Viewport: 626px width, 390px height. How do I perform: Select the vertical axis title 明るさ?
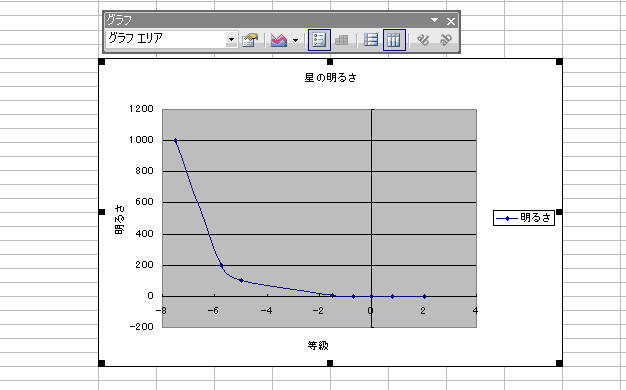click(119, 220)
